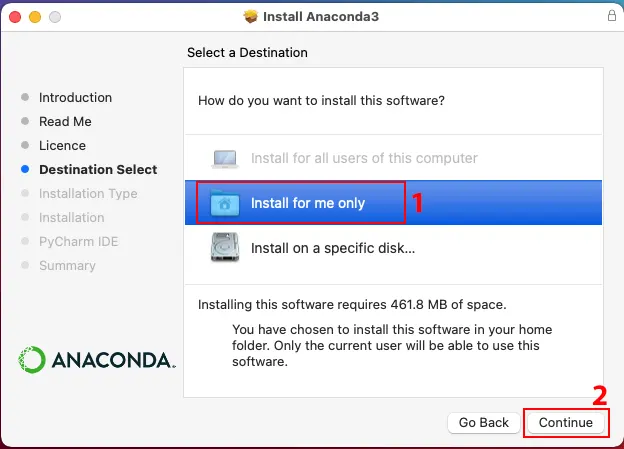Go to the Read Me step
Screen dimensions: 624x449
[65, 121]
